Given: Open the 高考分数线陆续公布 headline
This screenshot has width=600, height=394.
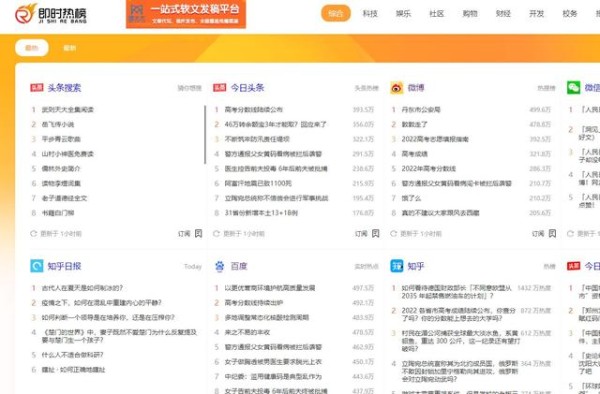Looking at the screenshot, I should click(253, 109).
